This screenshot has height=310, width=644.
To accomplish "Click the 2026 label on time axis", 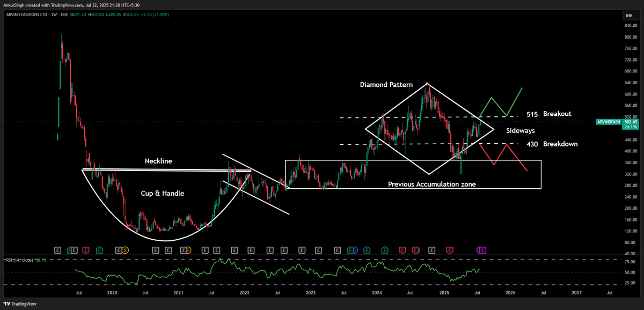I will click(x=510, y=293).
